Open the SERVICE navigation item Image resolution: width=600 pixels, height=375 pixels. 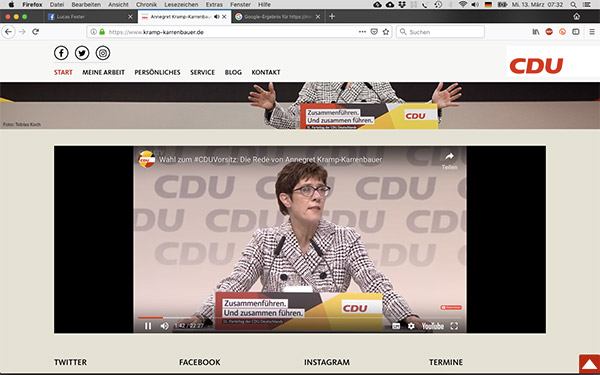202,72
